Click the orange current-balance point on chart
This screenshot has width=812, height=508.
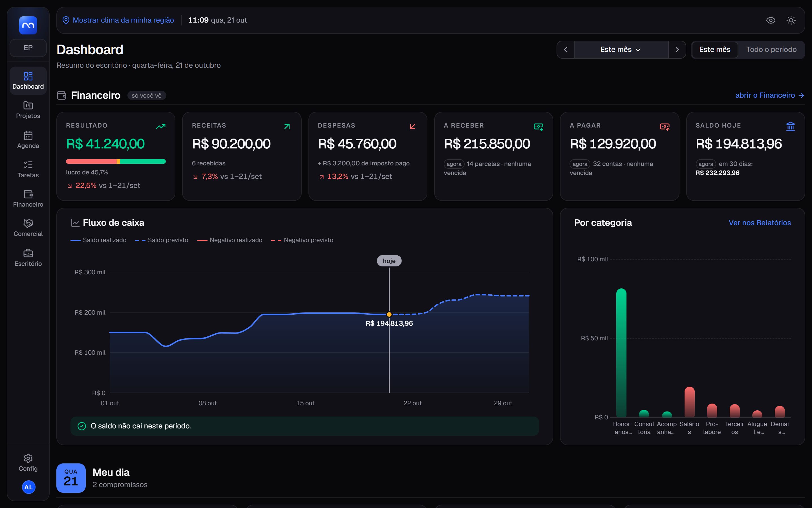tap(389, 314)
